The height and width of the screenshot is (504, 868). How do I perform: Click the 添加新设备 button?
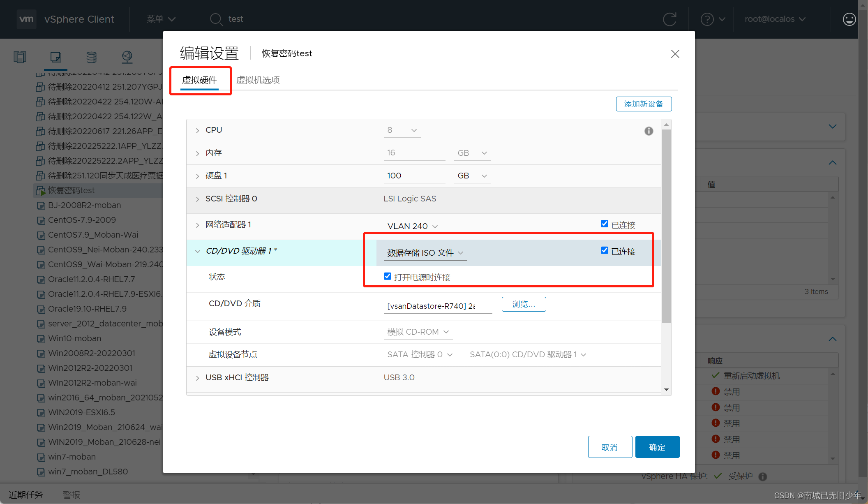644,104
